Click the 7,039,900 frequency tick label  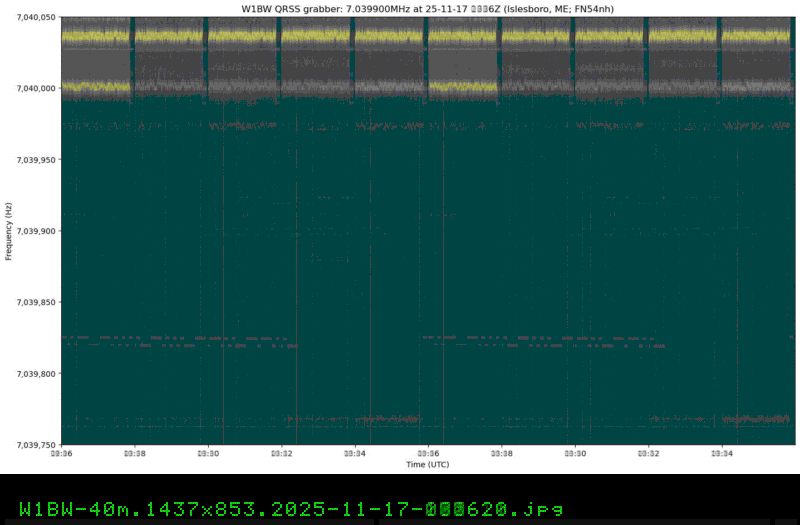(x=36, y=231)
